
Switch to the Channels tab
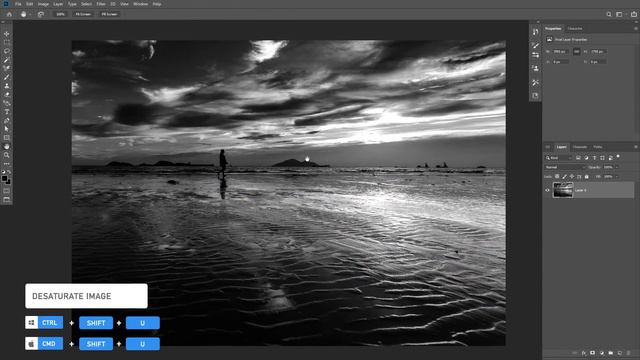[x=580, y=147]
